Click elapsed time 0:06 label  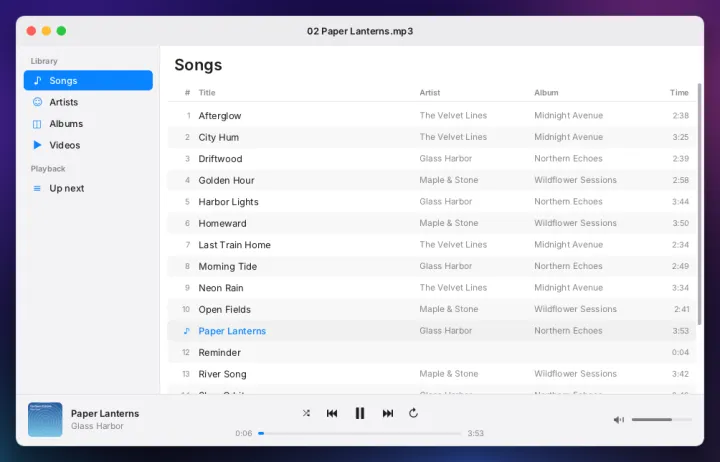(243, 434)
